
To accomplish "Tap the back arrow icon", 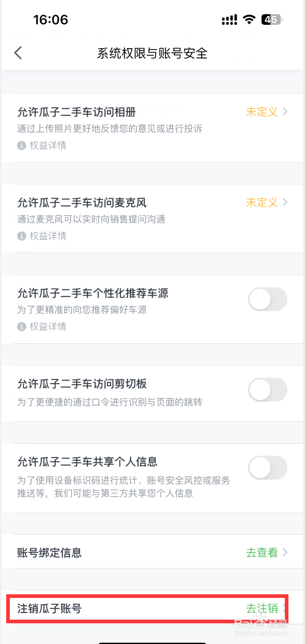I will click(18, 53).
